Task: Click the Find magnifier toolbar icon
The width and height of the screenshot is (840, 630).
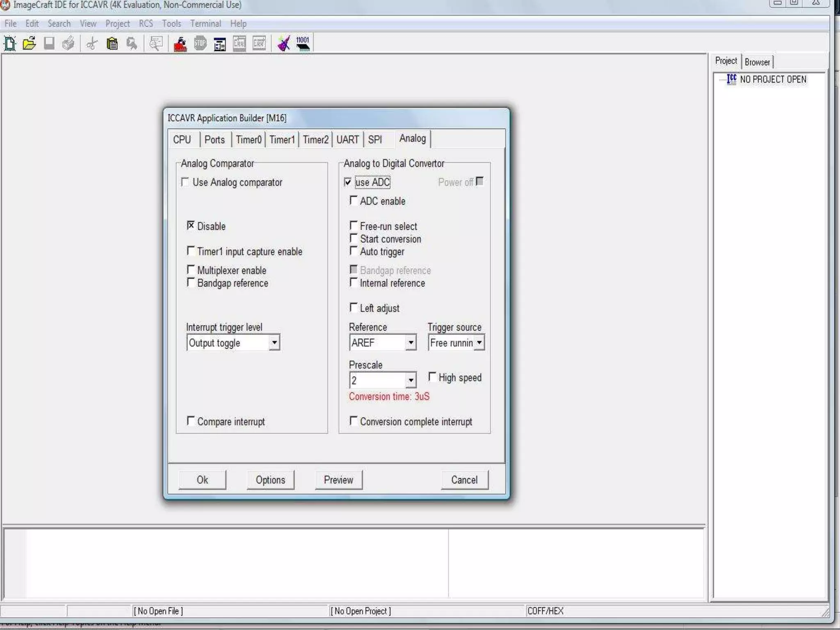Action: [x=132, y=43]
